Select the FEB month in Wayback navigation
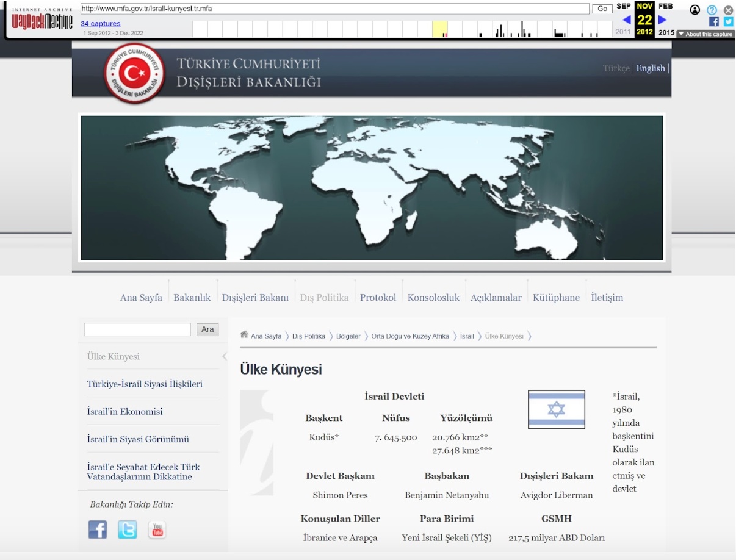The image size is (736, 560). (666, 6)
